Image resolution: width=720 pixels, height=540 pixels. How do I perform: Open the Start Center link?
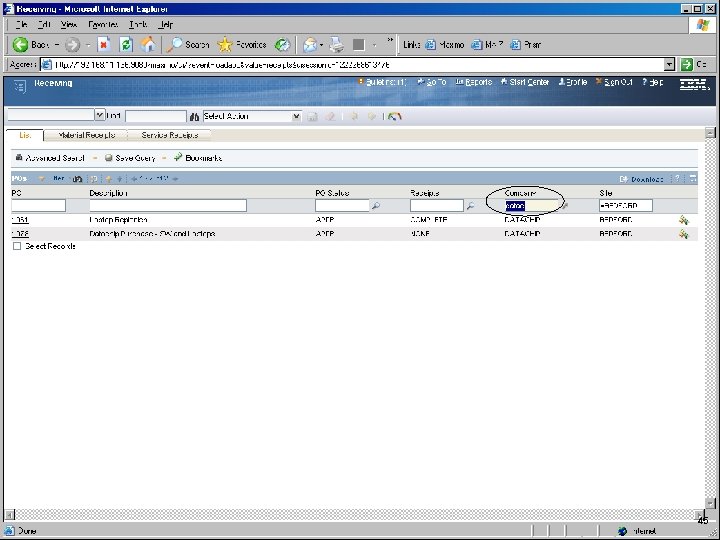pos(525,82)
